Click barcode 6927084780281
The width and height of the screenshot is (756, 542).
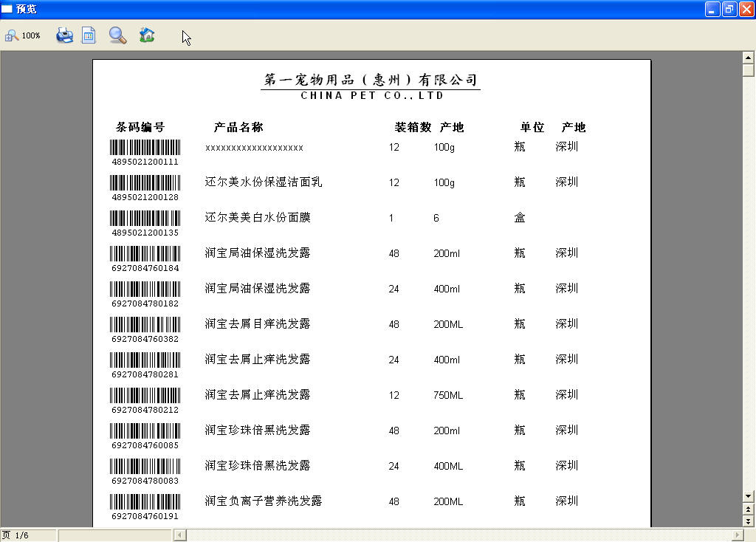pyautogui.click(x=145, y=365)
